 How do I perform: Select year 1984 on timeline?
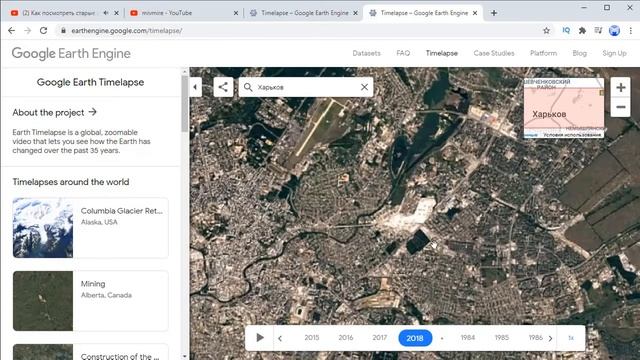[468, 338]
